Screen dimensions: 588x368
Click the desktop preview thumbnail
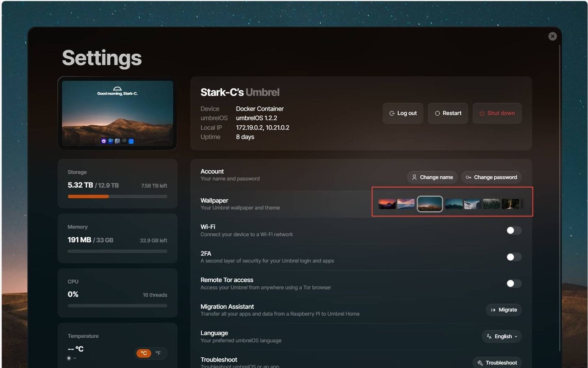pyautogui.click(x=118, y=113)
